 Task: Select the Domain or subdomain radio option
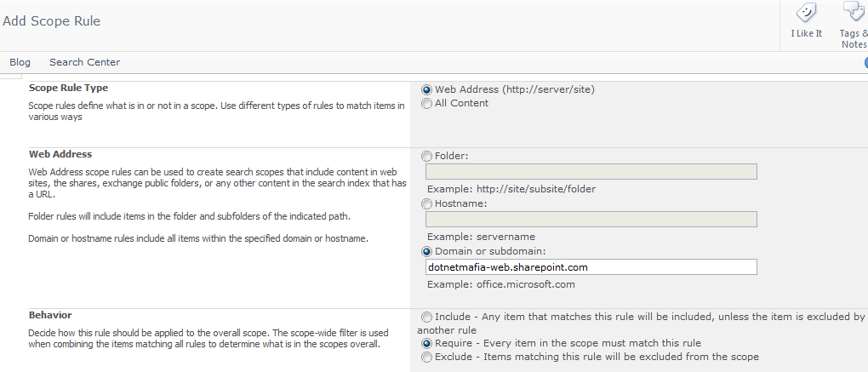pos(426,252)
